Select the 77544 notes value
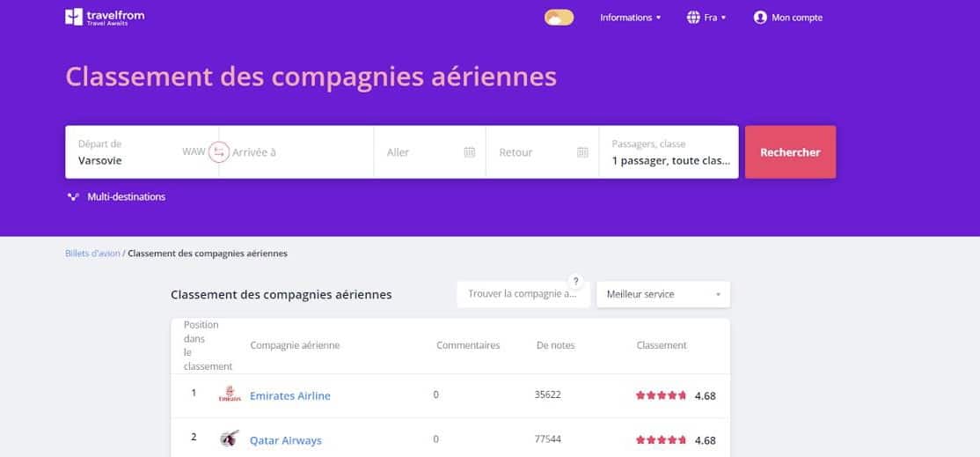The image size is (980, 457). pos(548,439)
